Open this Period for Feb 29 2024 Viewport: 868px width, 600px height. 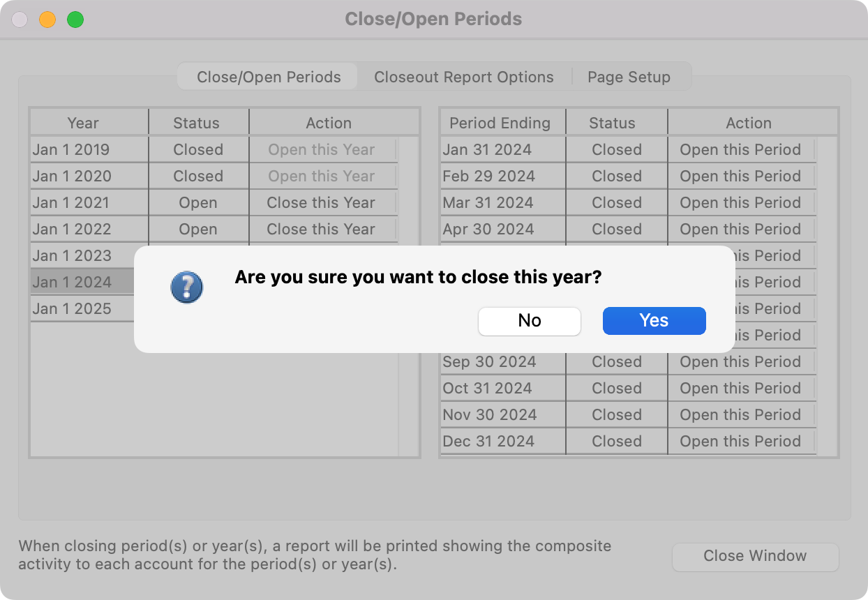point(740,177)
